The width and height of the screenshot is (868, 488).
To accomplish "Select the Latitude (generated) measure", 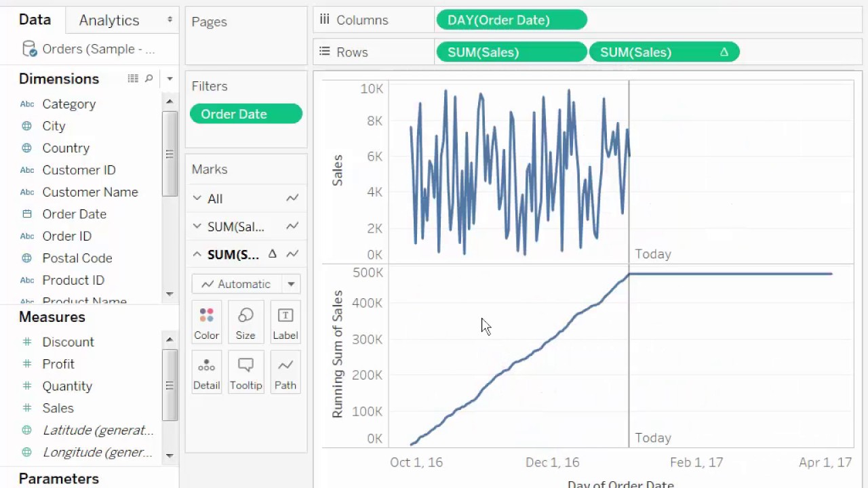I will [x=98, y=430].
